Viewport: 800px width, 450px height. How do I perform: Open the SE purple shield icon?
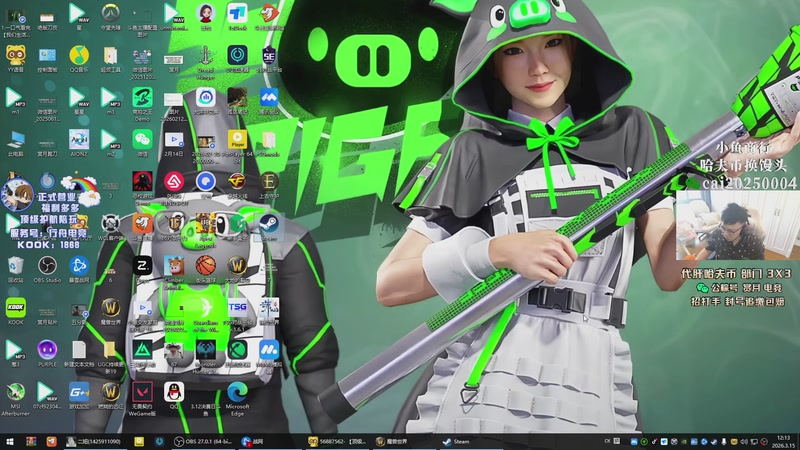point(269,58)
